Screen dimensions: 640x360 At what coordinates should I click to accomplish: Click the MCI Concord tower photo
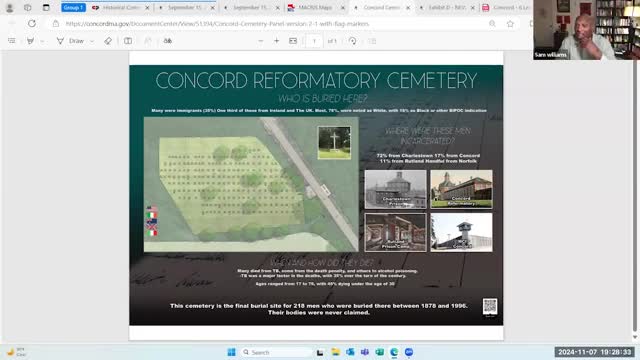[461, 232]
